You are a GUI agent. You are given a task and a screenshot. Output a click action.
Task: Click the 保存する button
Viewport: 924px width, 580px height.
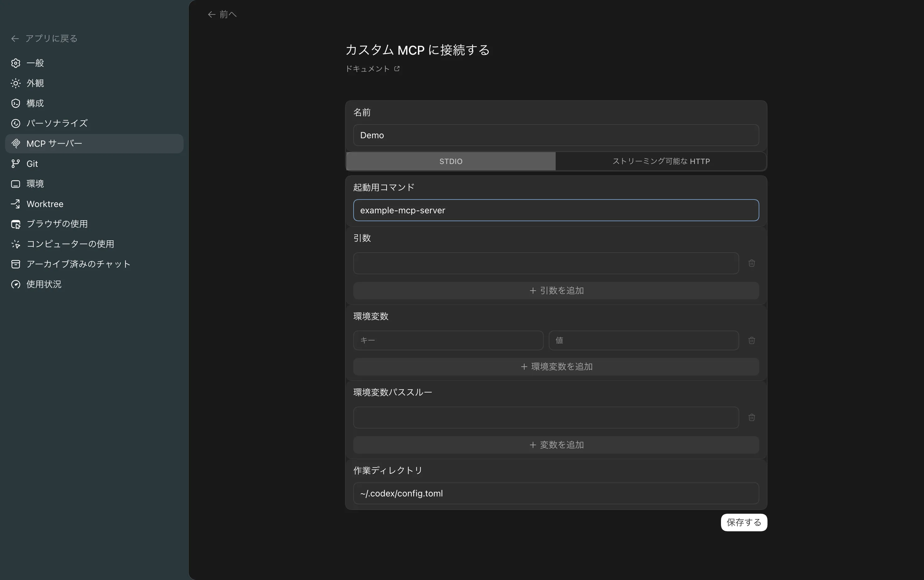click(x=744, y=523)
